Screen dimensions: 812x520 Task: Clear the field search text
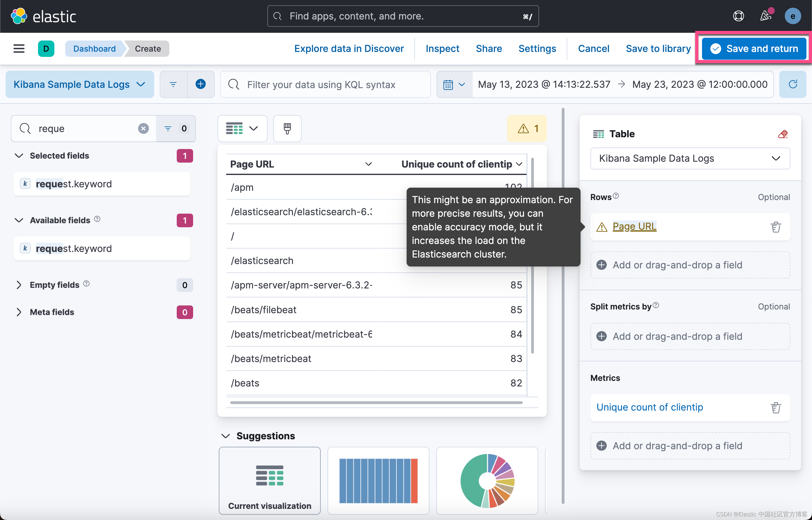143,129
